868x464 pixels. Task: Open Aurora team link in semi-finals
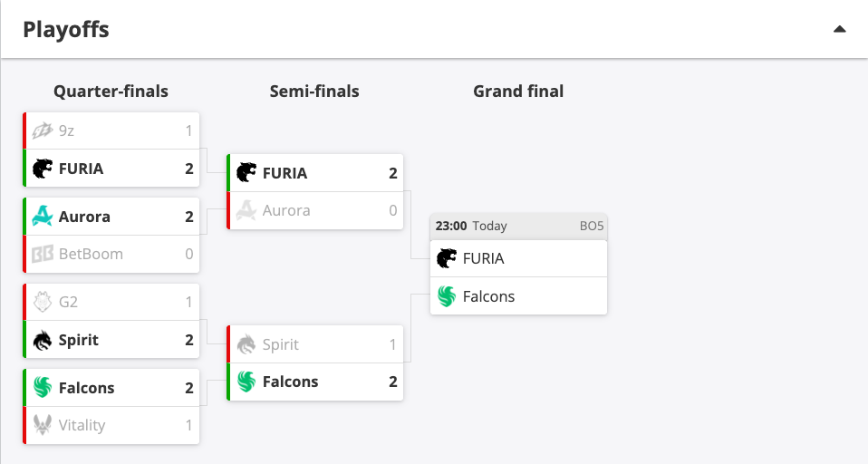(x=286, y=211)
